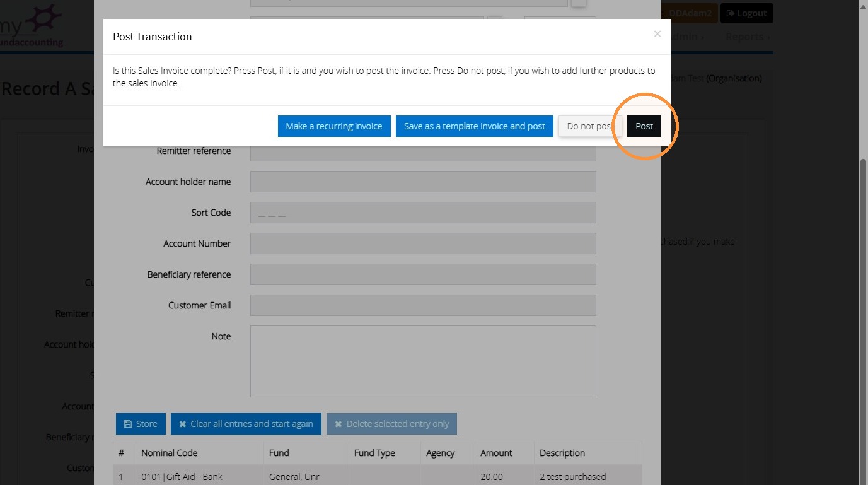Clear all entries and start again
This screenshot has height=485, width=868.
click(246, 424)
